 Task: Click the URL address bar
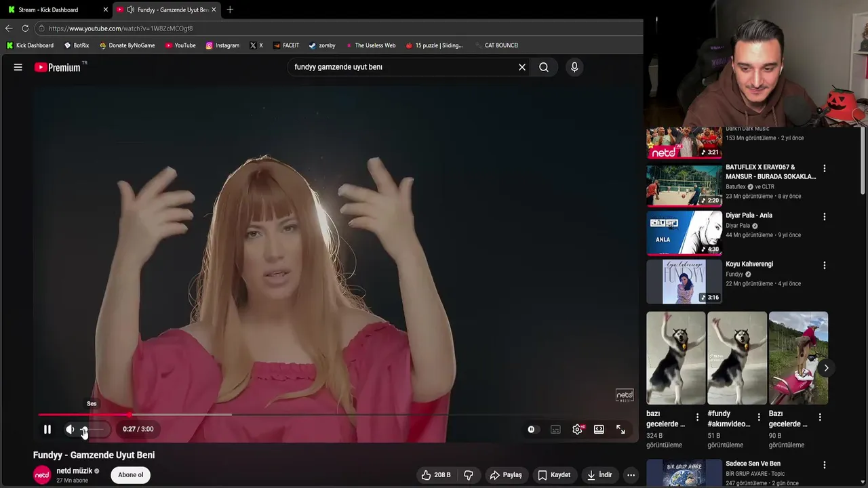point(339,28)
